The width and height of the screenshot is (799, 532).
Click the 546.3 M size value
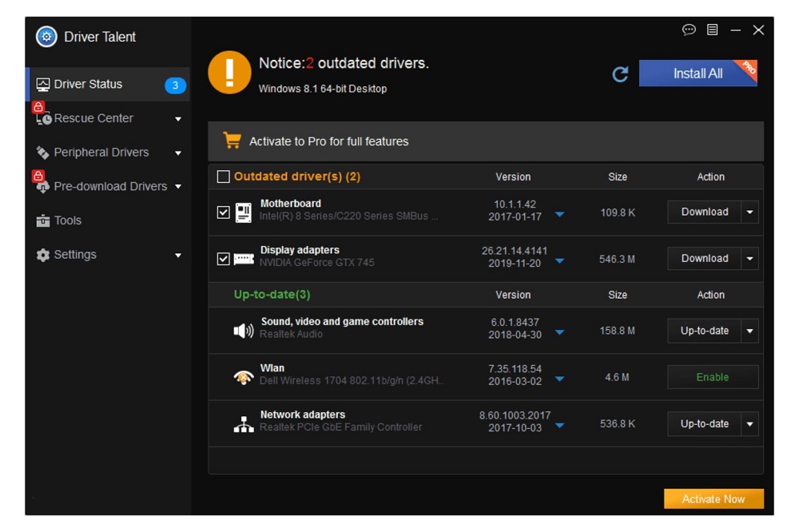(x=617, y=260)
